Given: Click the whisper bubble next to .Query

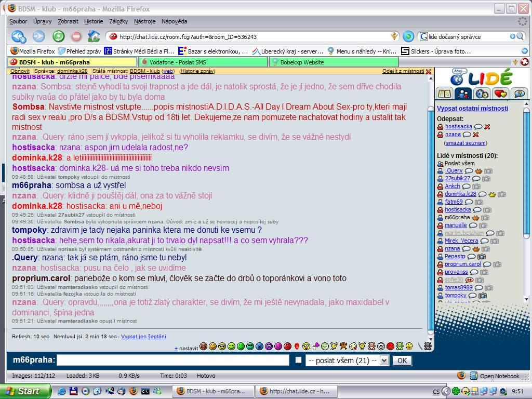Looking at the screenshot, I should (469, 171).
